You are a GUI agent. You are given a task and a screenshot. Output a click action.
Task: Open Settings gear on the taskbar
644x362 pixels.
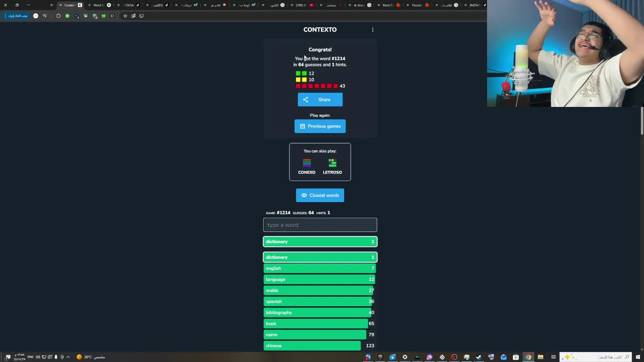click(405, 357)
